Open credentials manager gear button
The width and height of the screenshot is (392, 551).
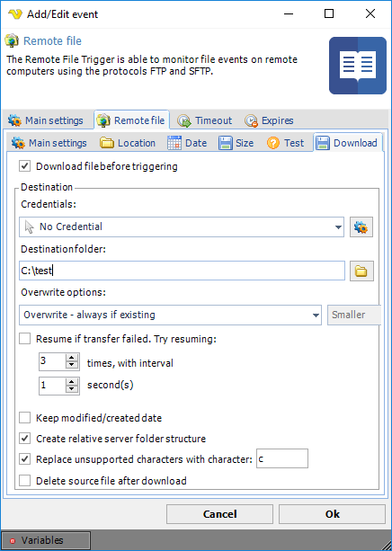pos(361,227)
